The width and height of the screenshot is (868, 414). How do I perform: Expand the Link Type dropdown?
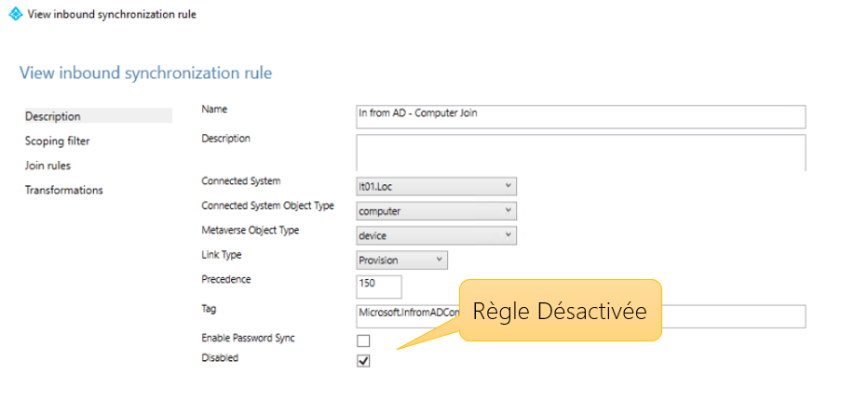(x=401, y=260)
